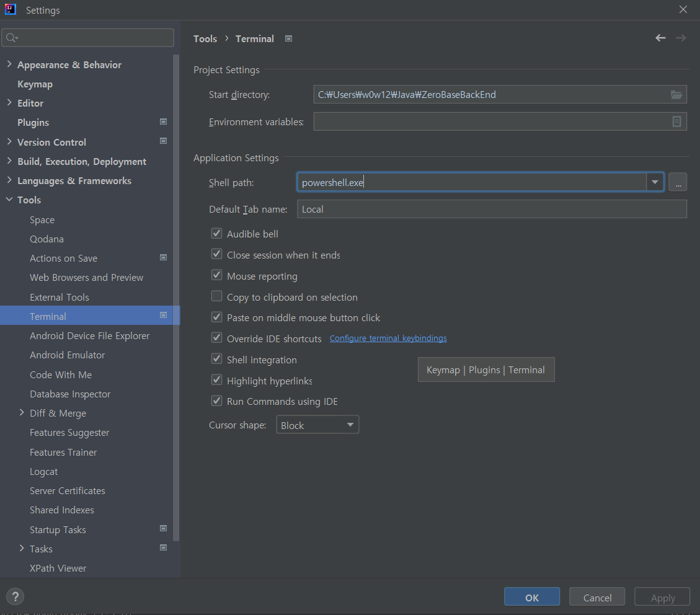Click the Tools breadcrumb
Viewport: 700px width, 615px height.
click(205, 39)
